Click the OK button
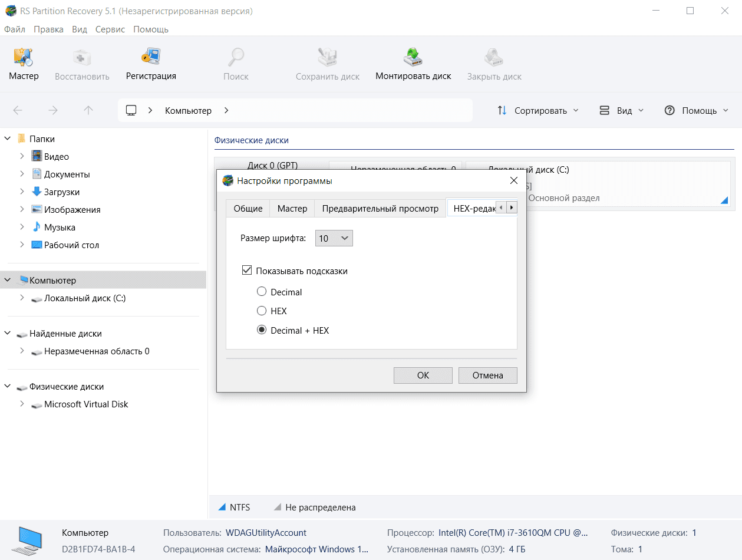Viewport: 742px width, 560px height. 423,375
